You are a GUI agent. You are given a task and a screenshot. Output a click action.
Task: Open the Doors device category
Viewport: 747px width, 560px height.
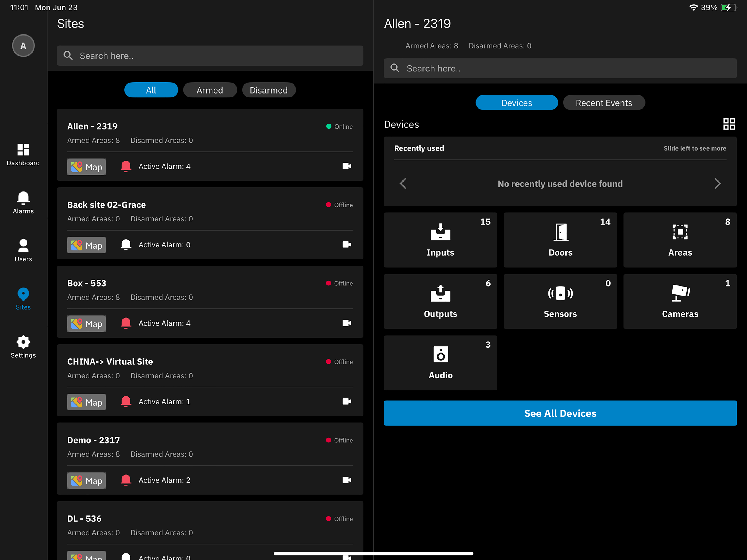tap(560, 240)
